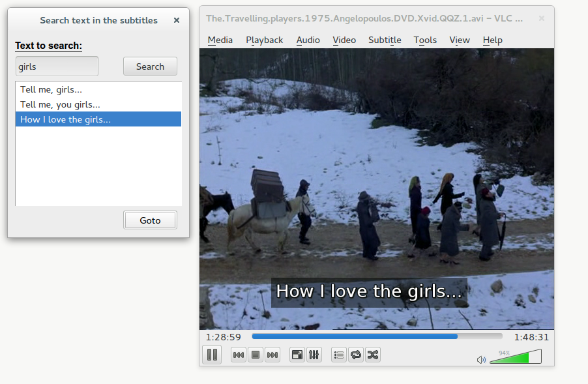Open the View menu
Image resolution: width=588 pixels, height=384 pixels.
tap(460, 40)
